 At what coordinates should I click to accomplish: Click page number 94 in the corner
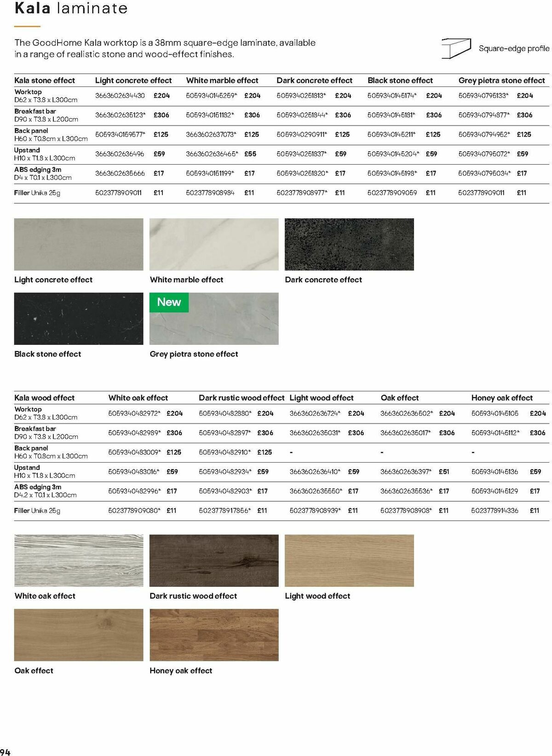6,752
